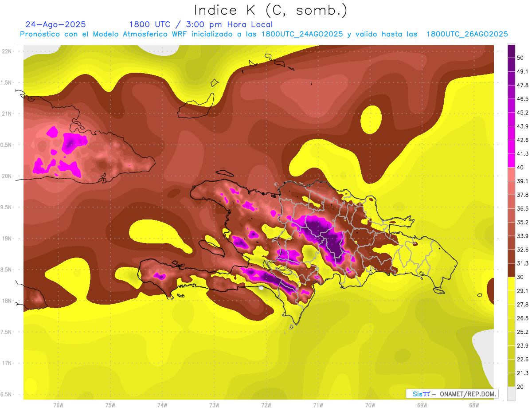Click the "45.2" color scale value
Viewport: 532px width, 411px height.
(522, 113)
